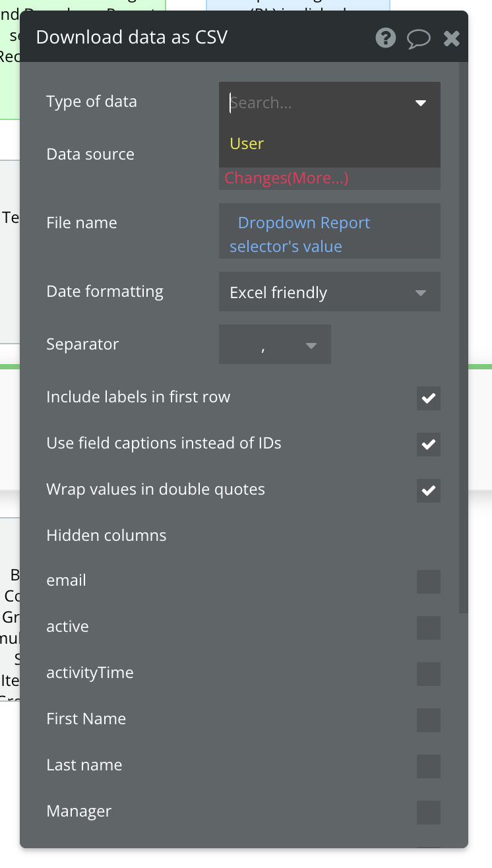Click the Type of data search field
492x868 pixels.
[x=317, y=103]
